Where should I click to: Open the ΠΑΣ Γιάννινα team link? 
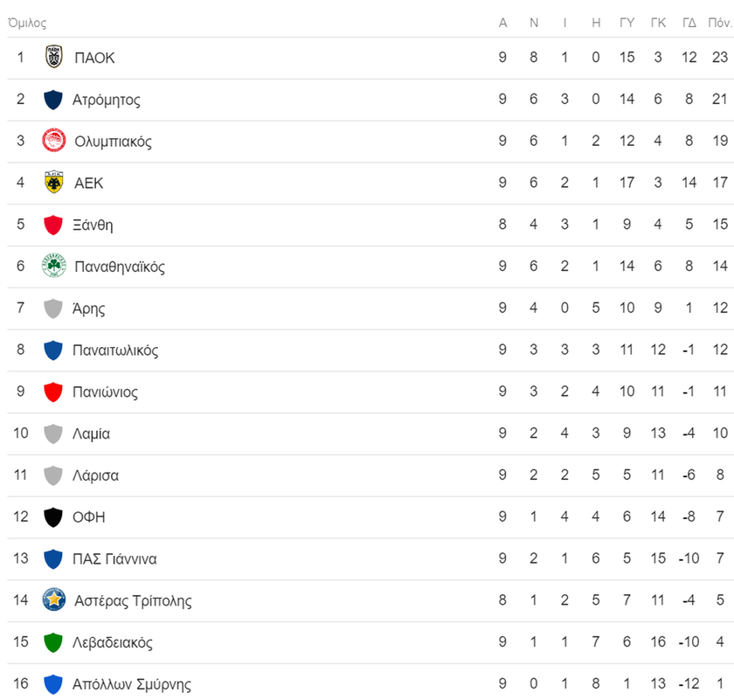[x=114, y=558]
